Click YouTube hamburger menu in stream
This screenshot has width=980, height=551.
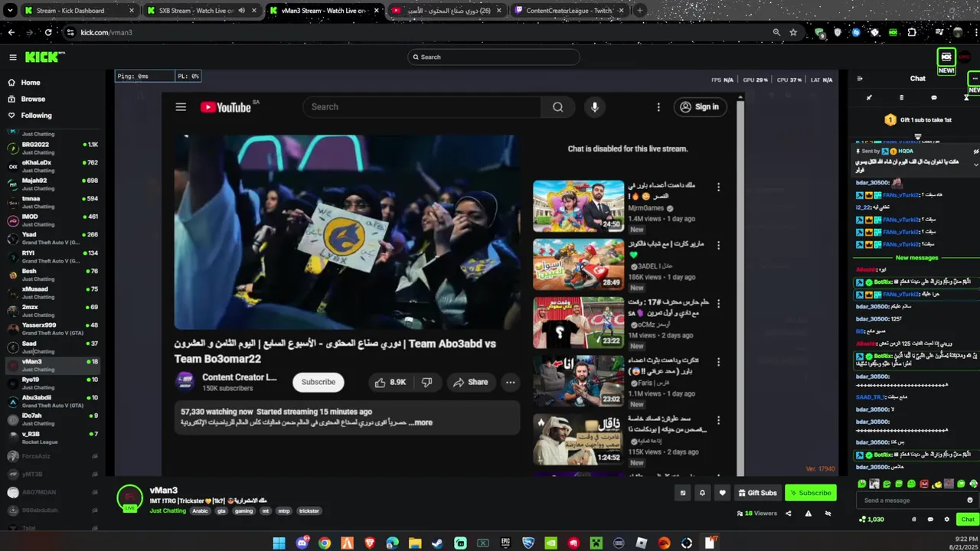(x=181, y=107)
